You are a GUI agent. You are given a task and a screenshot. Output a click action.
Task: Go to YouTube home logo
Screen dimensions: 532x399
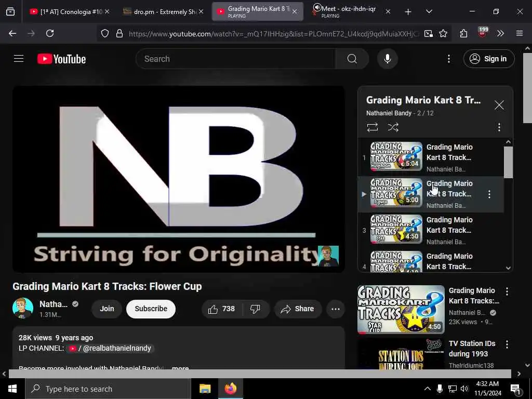click(x=61, y=59)
